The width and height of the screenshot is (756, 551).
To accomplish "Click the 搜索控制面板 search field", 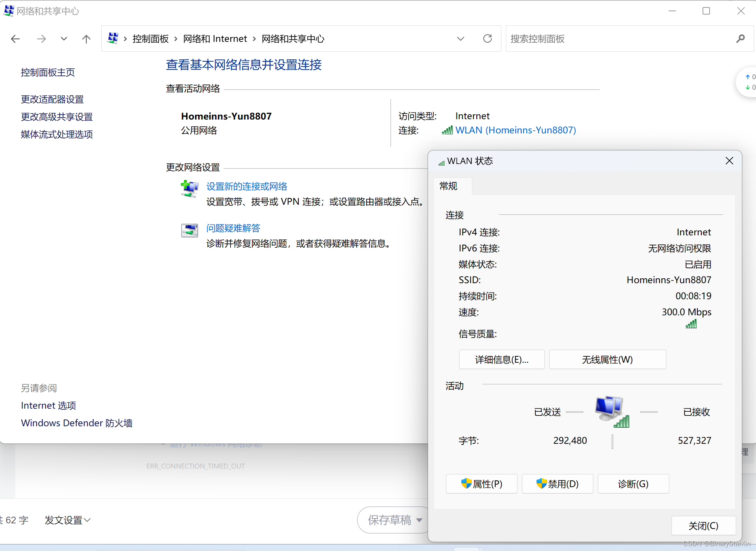I will (x=617, y=39).
